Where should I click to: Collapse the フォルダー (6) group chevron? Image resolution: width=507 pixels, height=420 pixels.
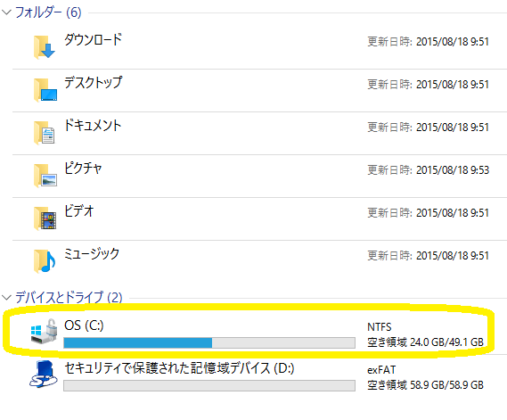coord(7,12)
